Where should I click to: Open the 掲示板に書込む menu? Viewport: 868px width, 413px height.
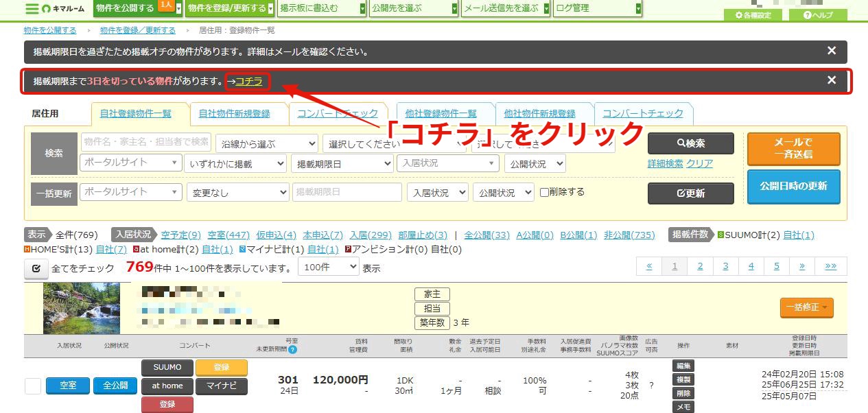(322, 9)
